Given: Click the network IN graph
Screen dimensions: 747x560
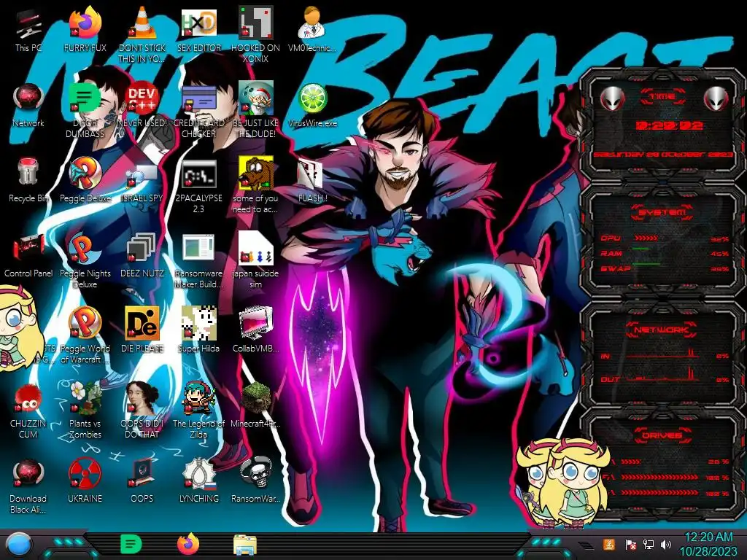Looking at the screenshot, I should [x=663, y=354].
